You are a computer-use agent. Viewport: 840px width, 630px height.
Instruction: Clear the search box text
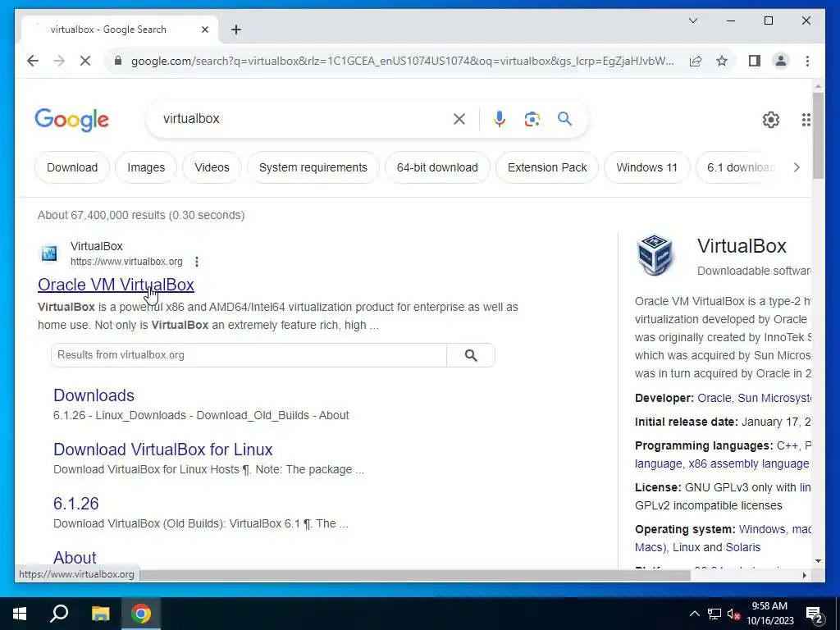459,119
